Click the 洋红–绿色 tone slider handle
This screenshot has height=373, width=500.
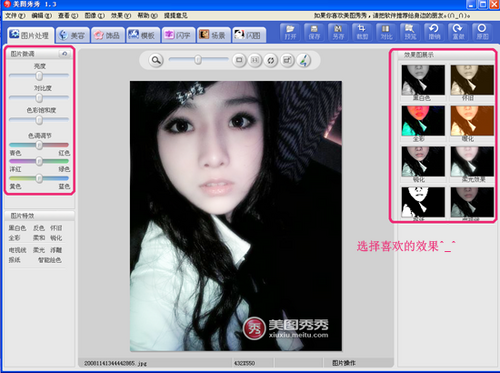point(39,161)
